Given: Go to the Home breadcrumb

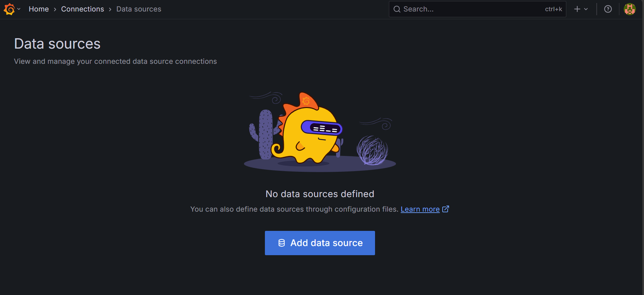Looking at the screenshot, I should click(39, 9).
